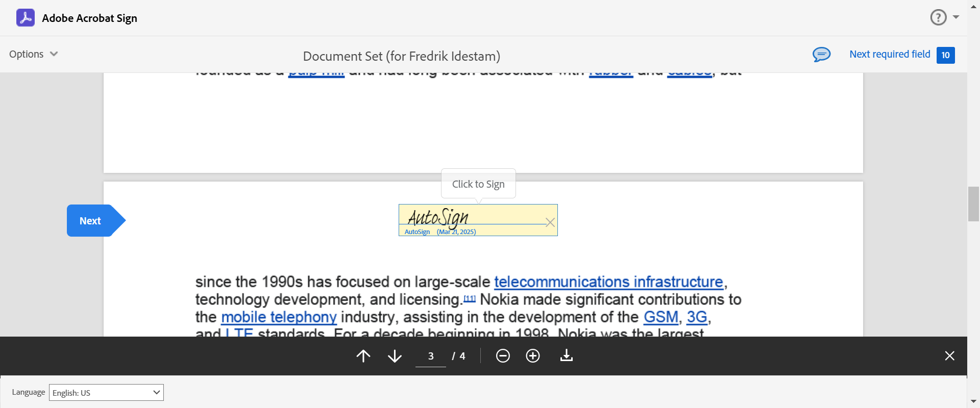
Task: Click the page number input box
Action: (x=431, y=356)
